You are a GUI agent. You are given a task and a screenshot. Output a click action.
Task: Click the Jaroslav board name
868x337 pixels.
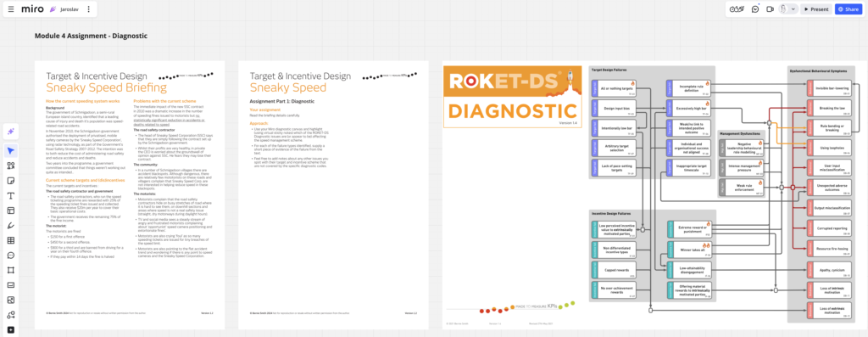tap(70, 9)
